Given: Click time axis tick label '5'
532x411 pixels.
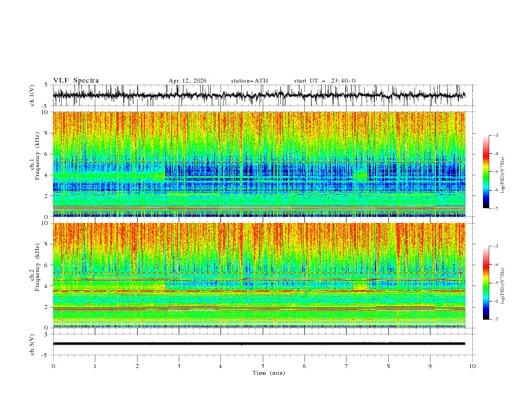Looking at the screenshot, I should [x=263, y=366].
